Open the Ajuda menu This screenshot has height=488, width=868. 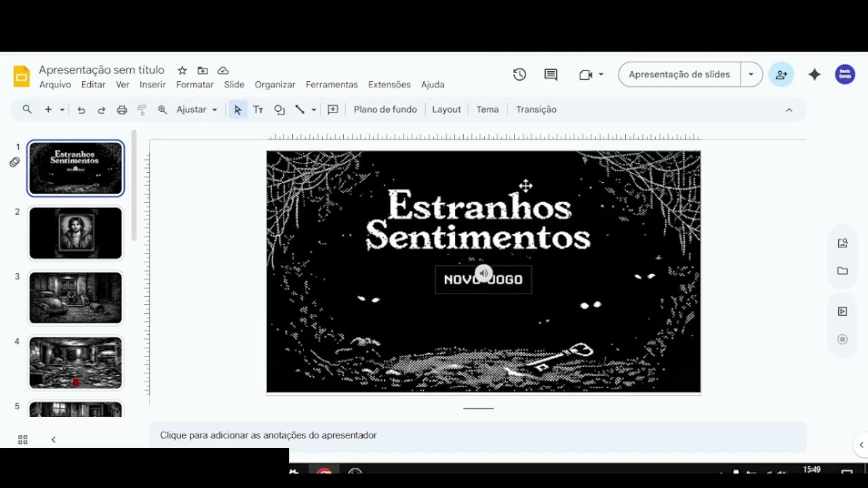[x=433, y=85]
